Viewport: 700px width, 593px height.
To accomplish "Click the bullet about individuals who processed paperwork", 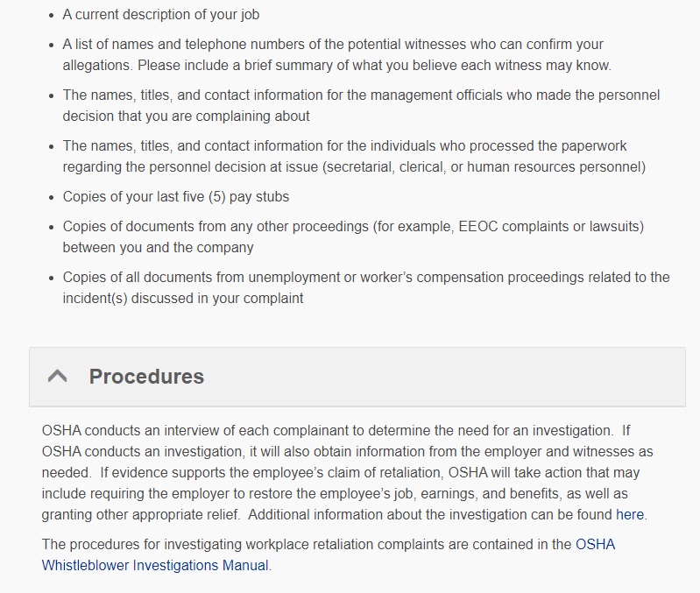I will [x=344, y=145].
